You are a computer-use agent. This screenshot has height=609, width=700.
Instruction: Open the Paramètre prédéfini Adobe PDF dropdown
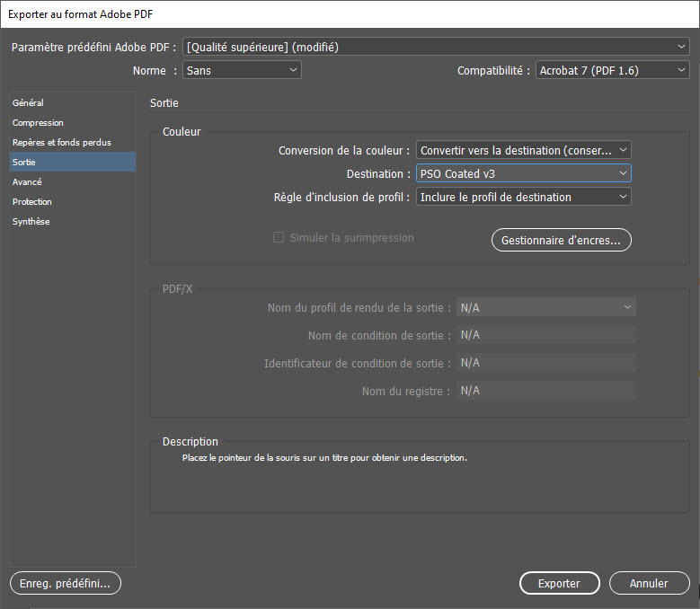click(436, 47)
